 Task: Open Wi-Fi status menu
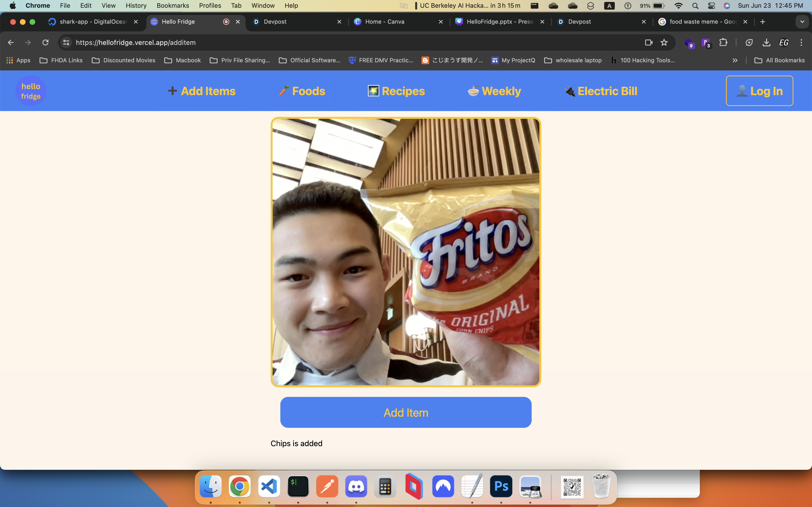(x=678, y=6)
